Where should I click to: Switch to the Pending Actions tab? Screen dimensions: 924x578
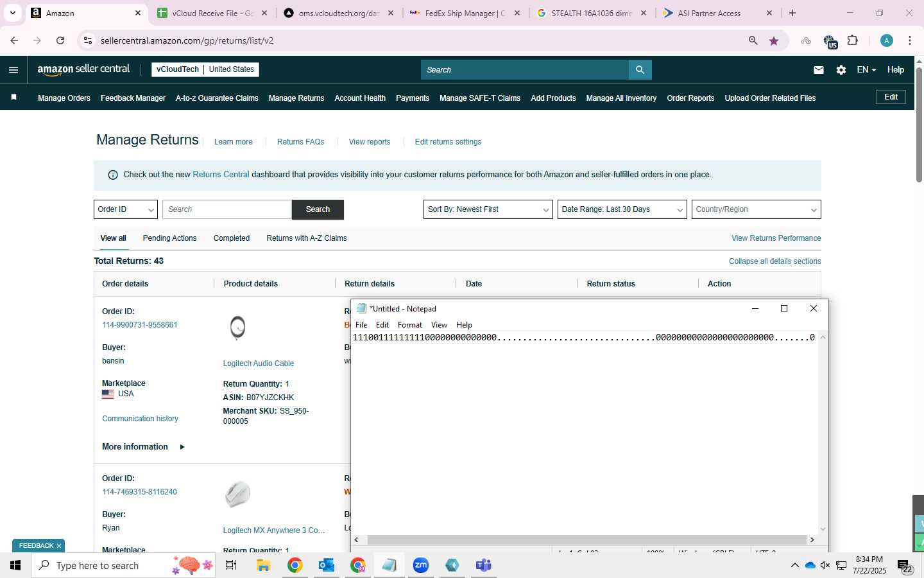[x=169, y=238]
